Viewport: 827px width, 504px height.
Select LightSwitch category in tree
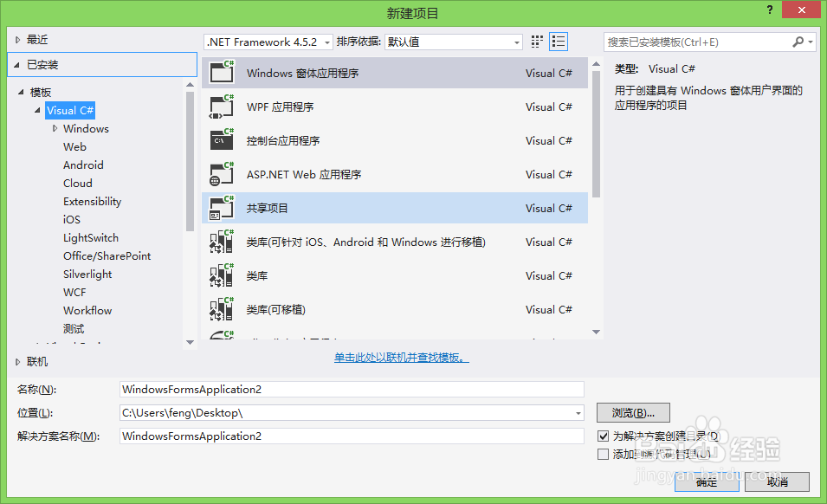91,238
